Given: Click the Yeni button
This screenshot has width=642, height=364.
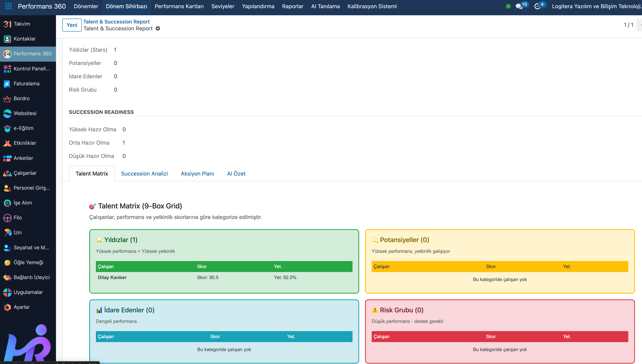Looking at the screenshot, I should coord(72,25).
